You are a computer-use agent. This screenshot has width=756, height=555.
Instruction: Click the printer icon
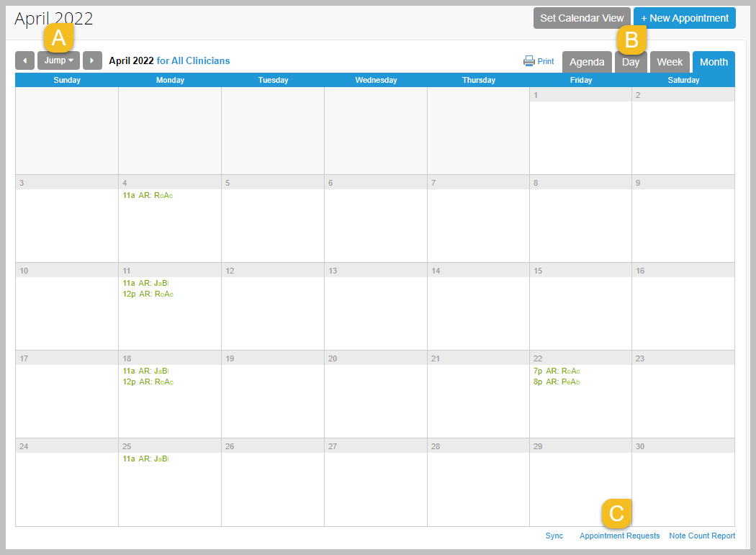pos(529,61)
